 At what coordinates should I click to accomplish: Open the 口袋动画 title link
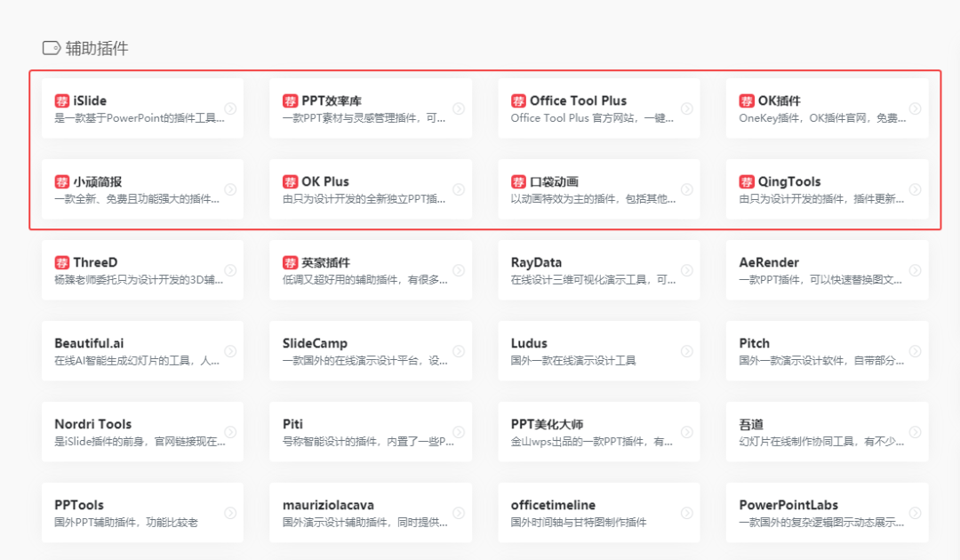pyautogui.click(x=554, y=181)
